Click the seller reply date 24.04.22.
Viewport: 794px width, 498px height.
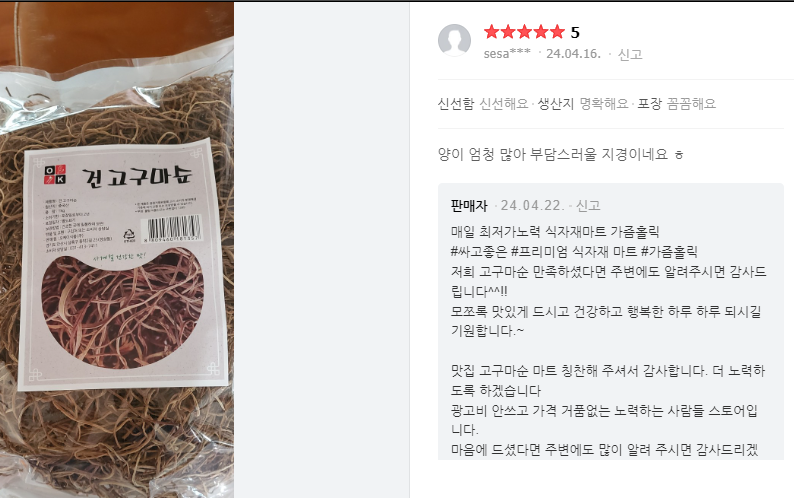click(x=532, y=205)
